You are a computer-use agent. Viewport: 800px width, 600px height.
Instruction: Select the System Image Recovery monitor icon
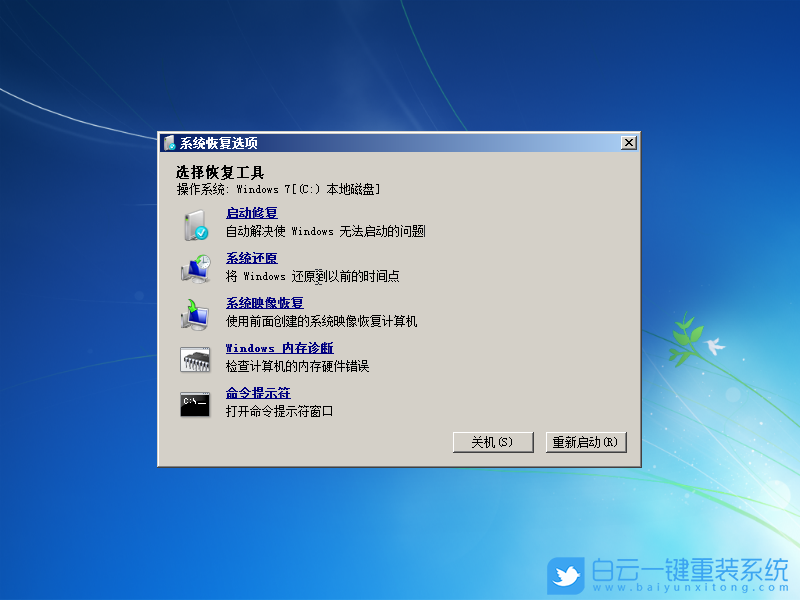(x=196, y=310)
